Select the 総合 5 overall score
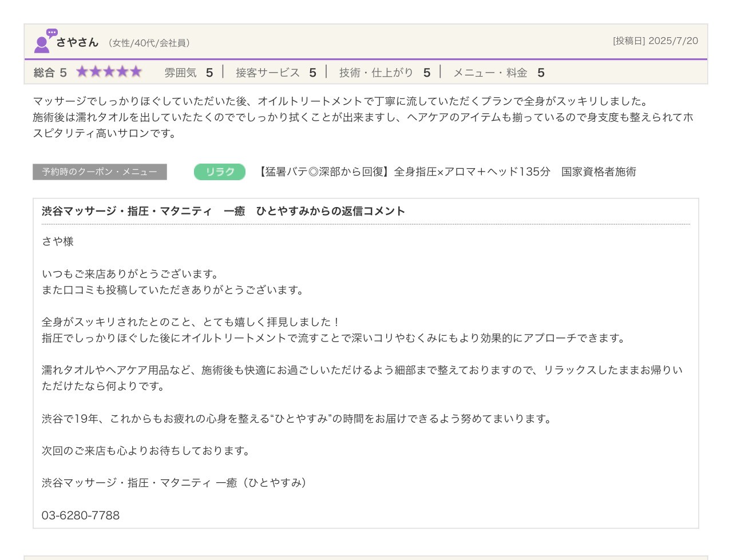The width and height of the screenshot is (737, 560). click(x=50, y=73)
